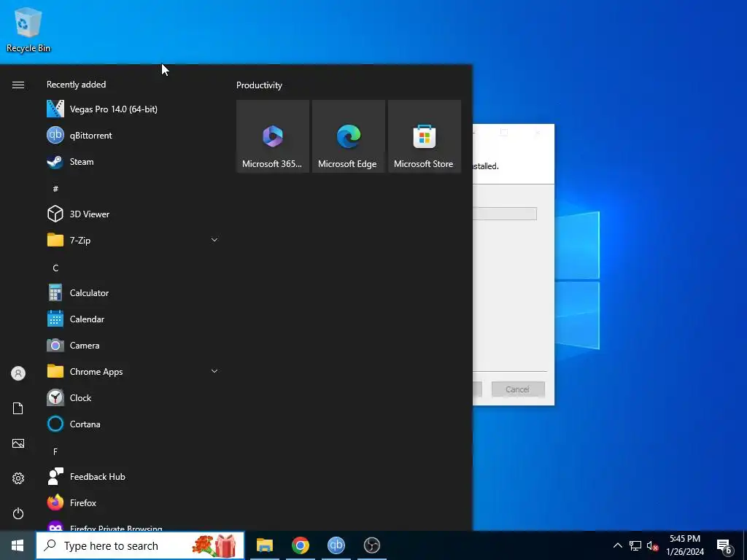Click the Windows Start button
Image resolution: width=747 pixels, height=560 pixels.
(18, 545)
